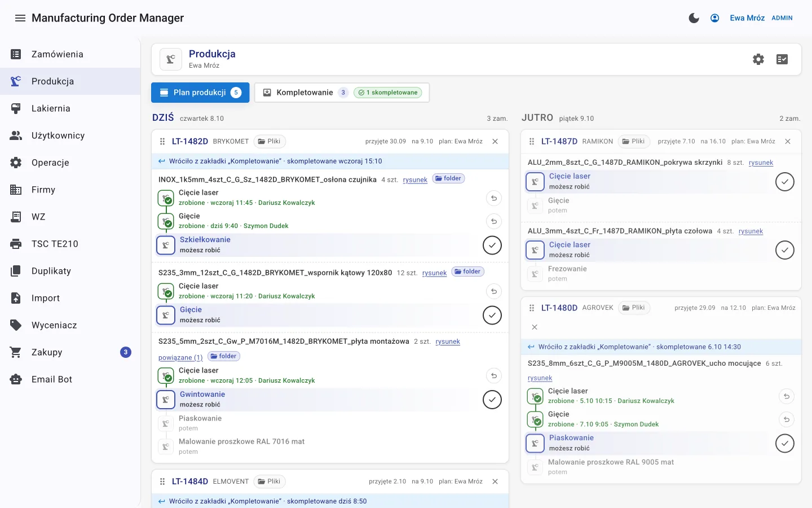Image resolution: width=812 pixels, height=508 pixels.
Task: Open rysunek link for płyta montażowa
Action: pyautogui.click(x=448, y=341)
